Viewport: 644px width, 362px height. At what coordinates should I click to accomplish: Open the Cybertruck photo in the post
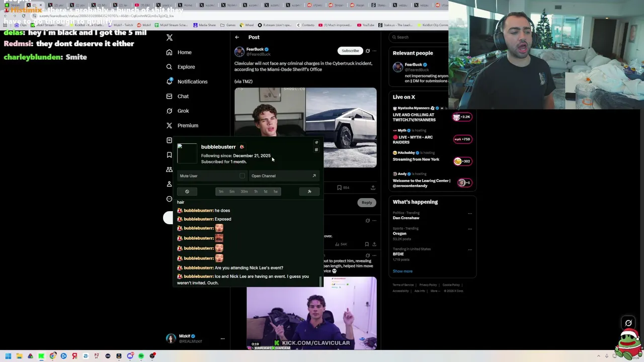point(341,128)
